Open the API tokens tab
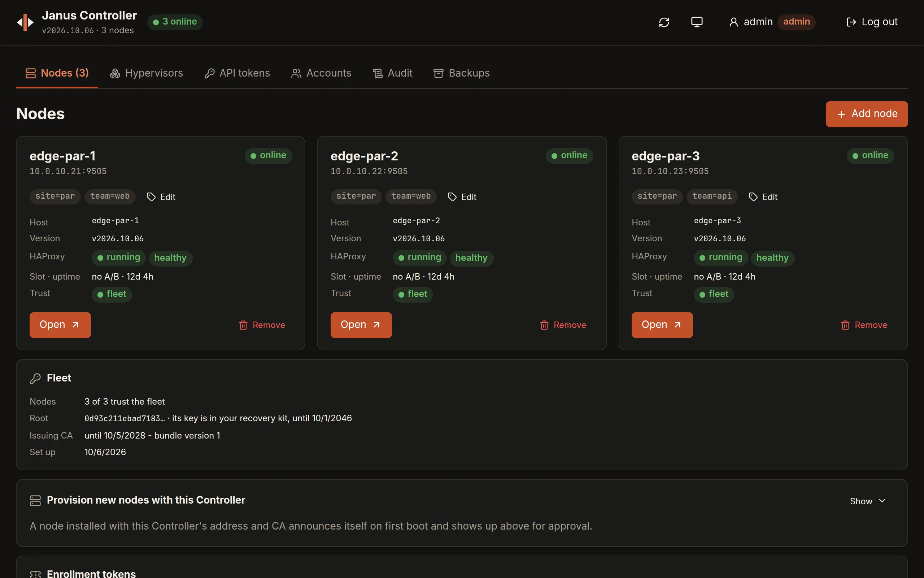This screenshot has height=578, width=924. click(x=237, y=73)
